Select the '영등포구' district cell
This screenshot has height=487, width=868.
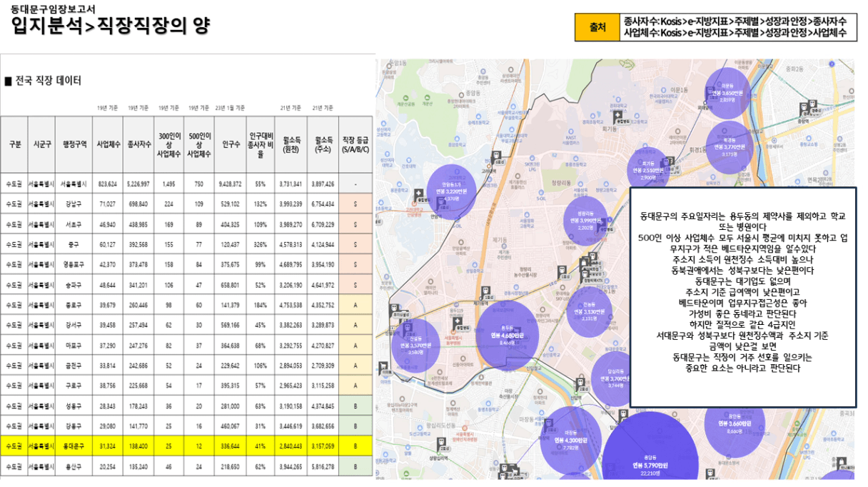(x=74, y=265)
